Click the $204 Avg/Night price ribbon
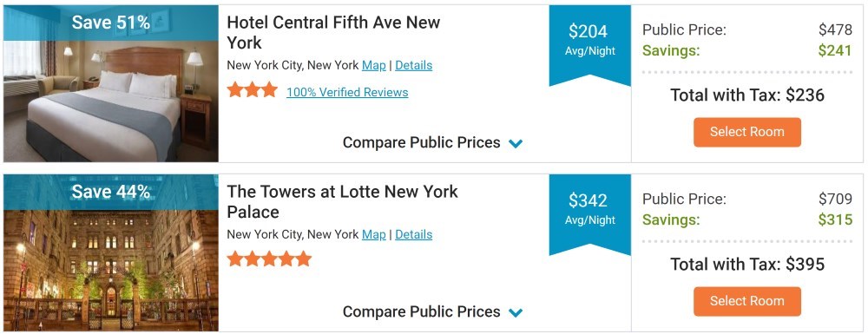 (x=589, y=45)
